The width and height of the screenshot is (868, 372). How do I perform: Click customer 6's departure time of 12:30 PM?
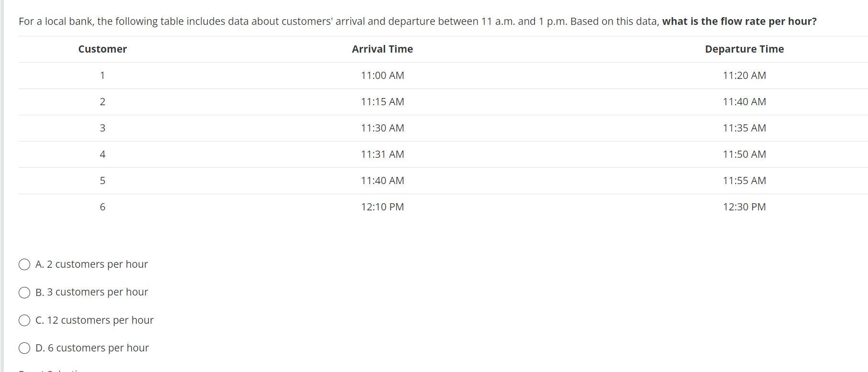tap(745, 207)
